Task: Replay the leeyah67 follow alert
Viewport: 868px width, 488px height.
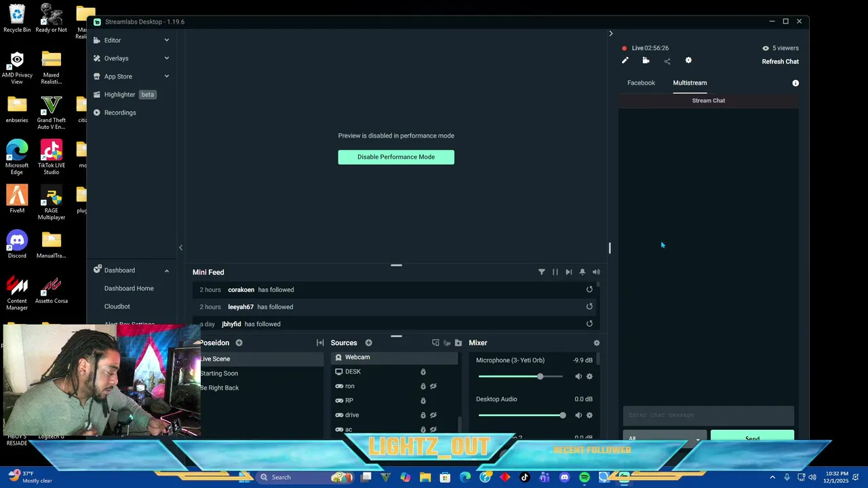Action: pyautogui.click(x=589, y=306)
